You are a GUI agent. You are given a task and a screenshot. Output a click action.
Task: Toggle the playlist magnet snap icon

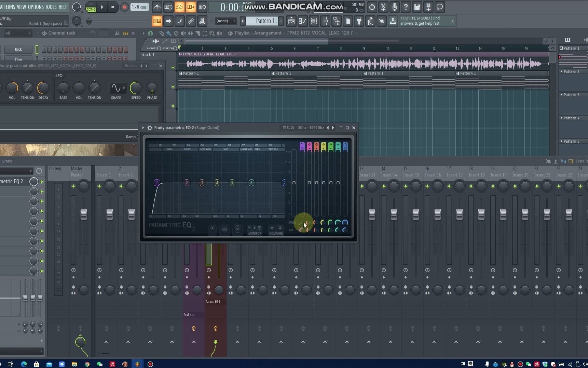(x=150, y=33)
